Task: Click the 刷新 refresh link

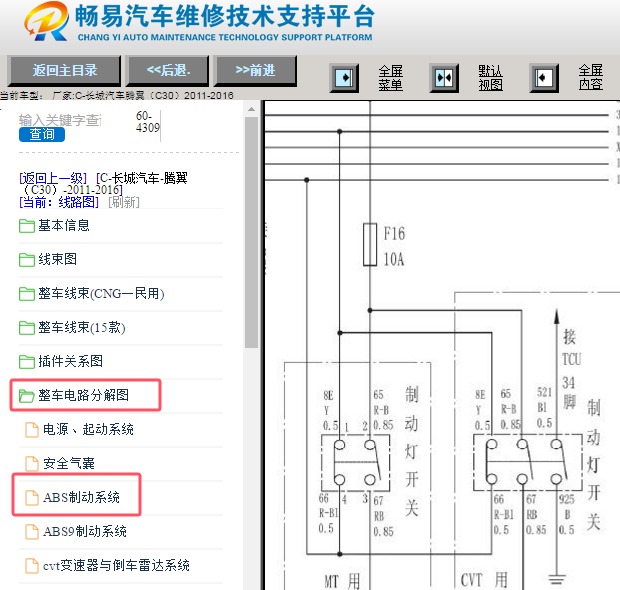Action: (124, 202)
